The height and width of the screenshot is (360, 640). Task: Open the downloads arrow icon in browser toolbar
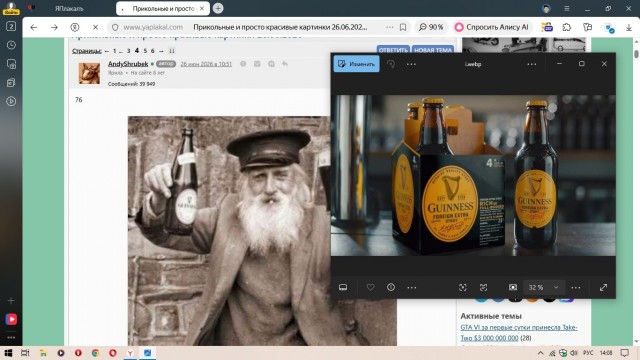(629, 27)
